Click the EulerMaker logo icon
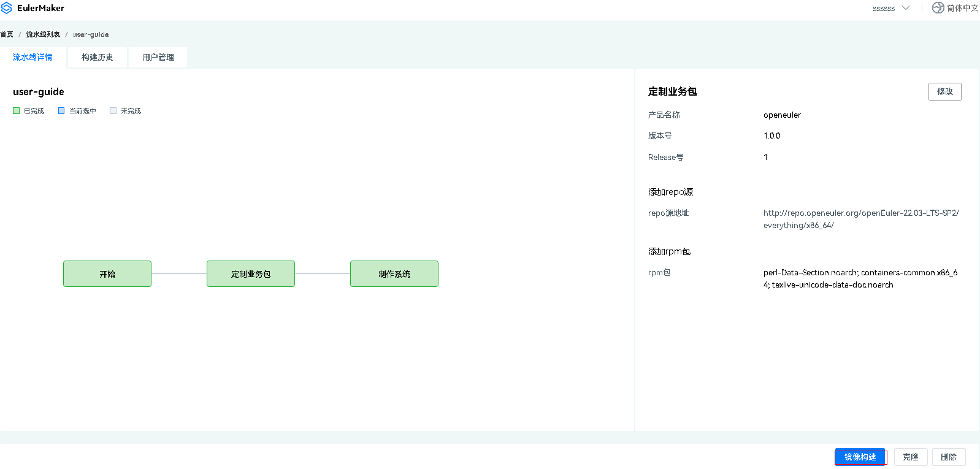This screenshot has width=980, height=469. [7, 8]
